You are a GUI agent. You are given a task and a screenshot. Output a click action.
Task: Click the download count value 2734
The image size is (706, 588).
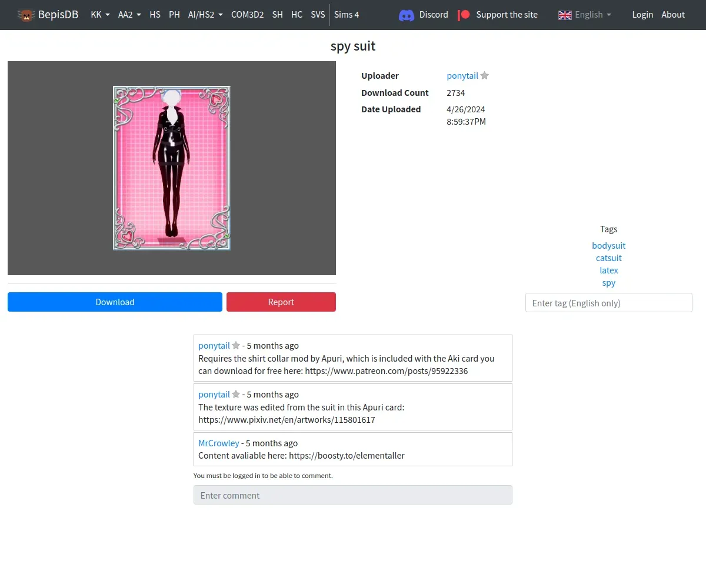456,92
